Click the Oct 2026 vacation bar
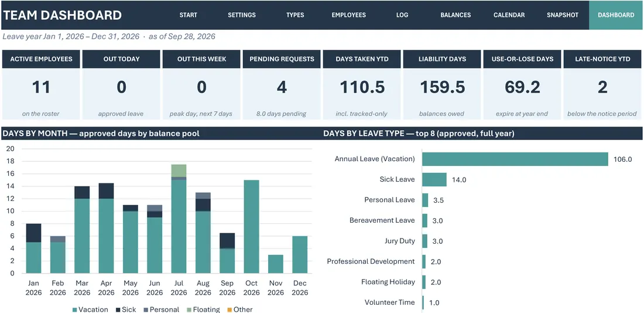Viewport: 644px width, 313px height. [251, 227]
